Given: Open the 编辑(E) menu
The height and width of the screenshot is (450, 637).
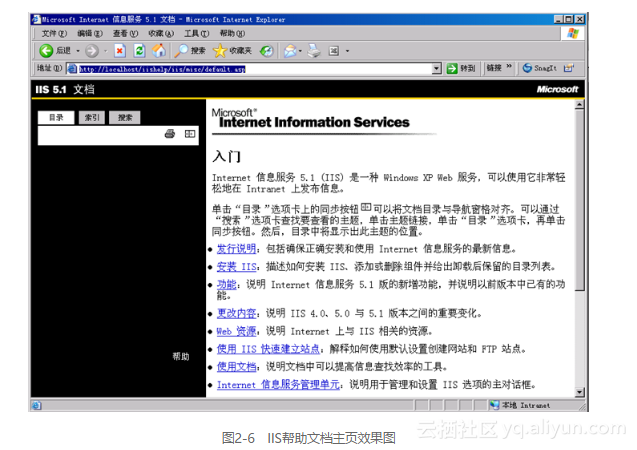Looking at the screenshot, I should pos(90,33).
